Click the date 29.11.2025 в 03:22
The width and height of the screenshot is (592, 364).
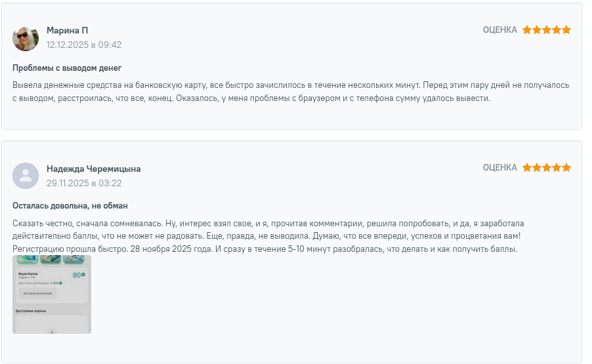(83, 183)
